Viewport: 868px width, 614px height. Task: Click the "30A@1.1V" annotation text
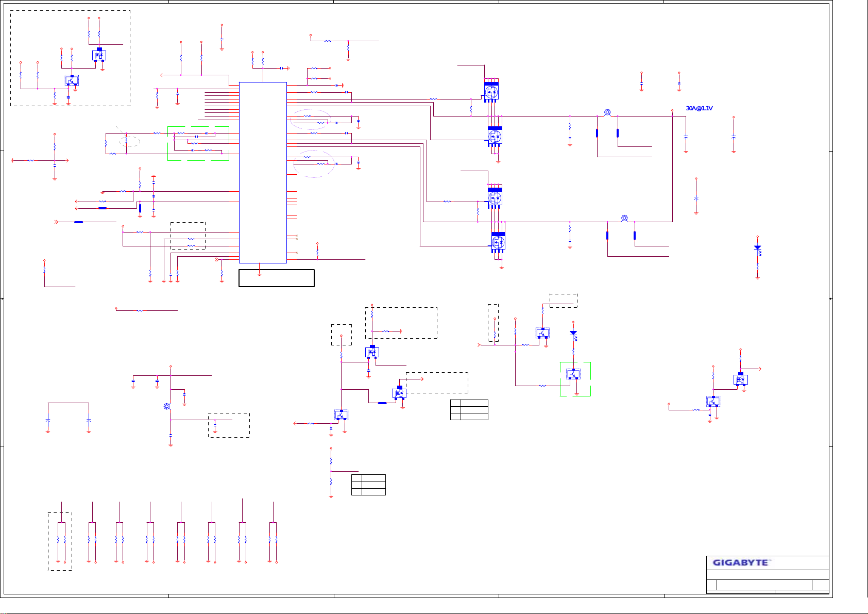699,108
